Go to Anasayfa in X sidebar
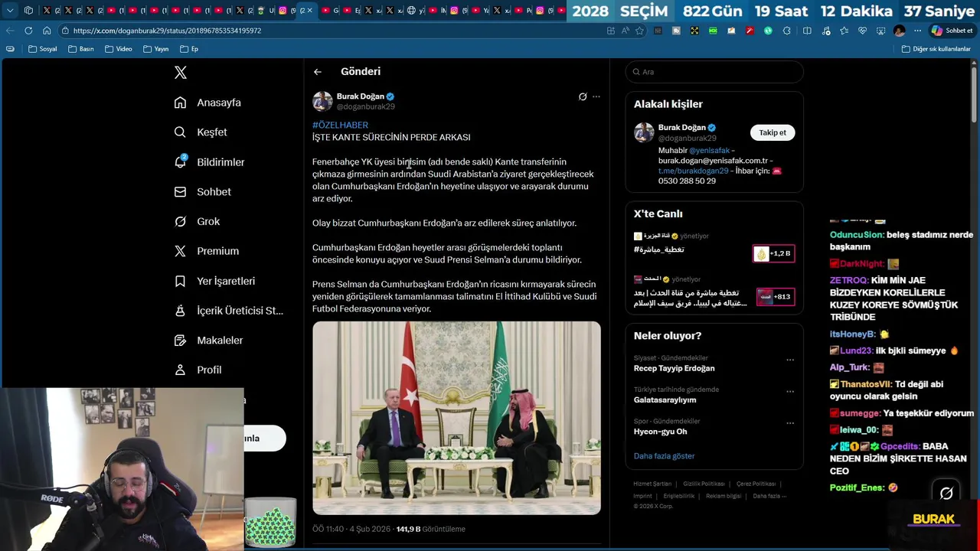 click(x=207, y=103)
